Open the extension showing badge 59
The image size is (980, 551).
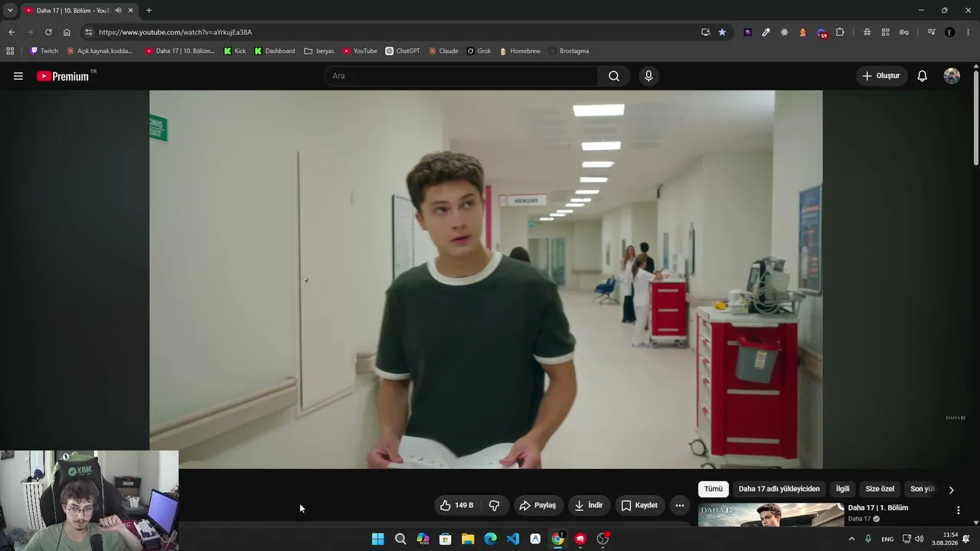tap(822, 32)
